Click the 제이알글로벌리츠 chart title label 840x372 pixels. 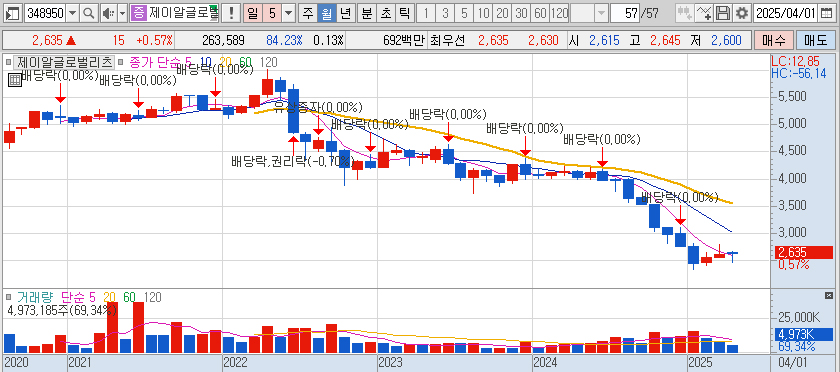tap(64, 62)
